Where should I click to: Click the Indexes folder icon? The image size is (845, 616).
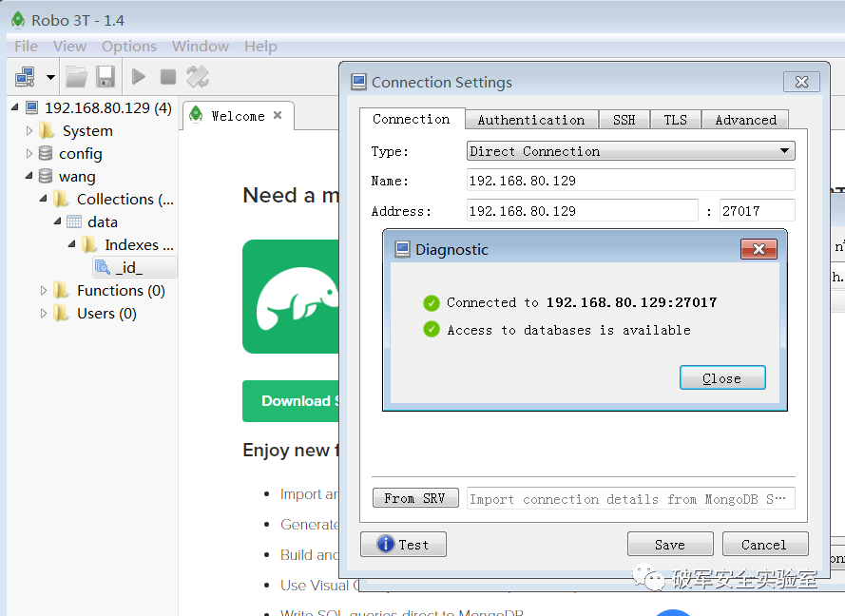click(x=89, y=244)
